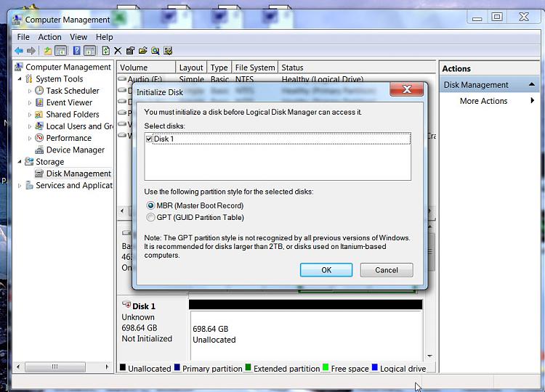Open the View menu

click(78, 37)
